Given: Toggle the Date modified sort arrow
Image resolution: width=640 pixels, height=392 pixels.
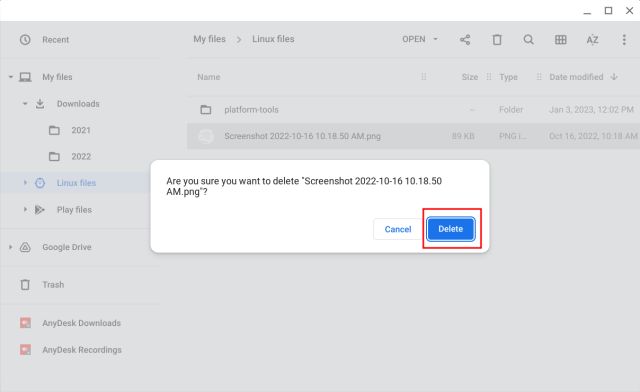Looking at the screenshot, I should point(614,77).
